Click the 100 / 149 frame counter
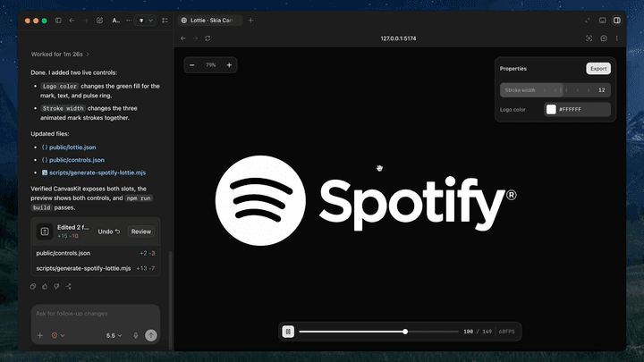 478,332
